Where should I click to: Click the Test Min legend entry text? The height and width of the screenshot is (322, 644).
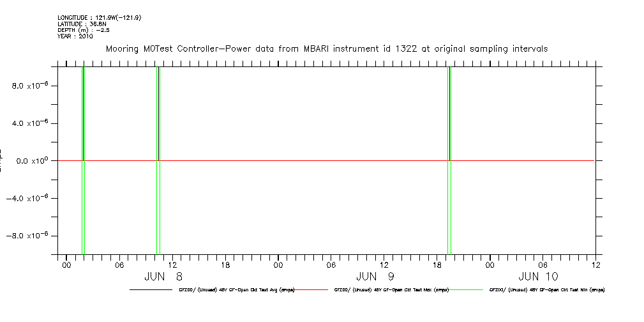(x=546, y=290)
